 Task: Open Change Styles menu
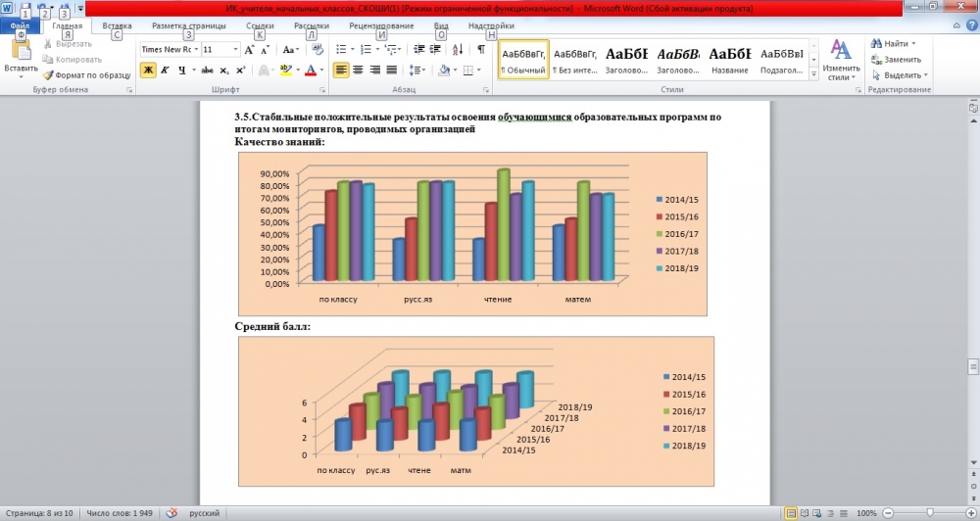click(x=841, y=60)
